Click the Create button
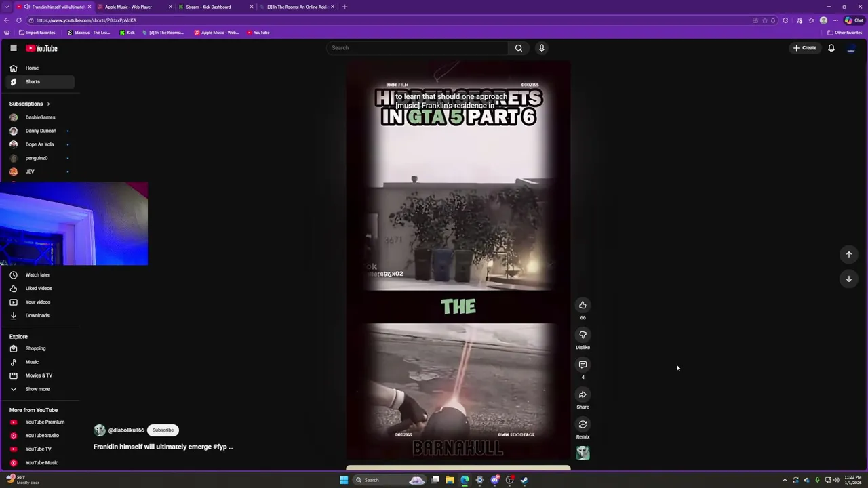Screen dimensions: 868x488 tap(805, 48)
